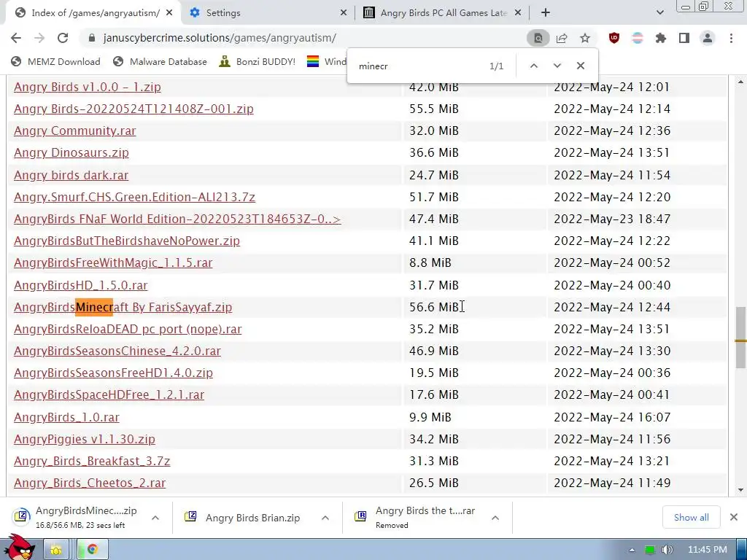Select the Index of /games/angryautism/ tab

[x=94, y=13]
